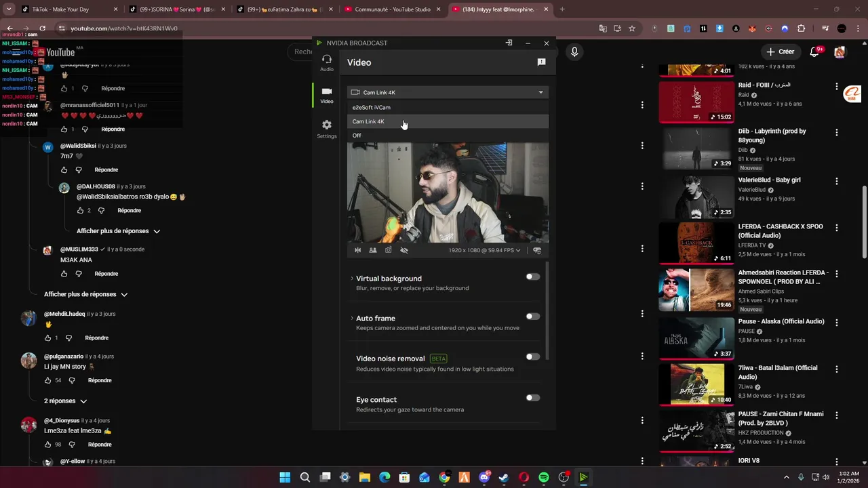Expand the Auto frame section chevron
Image resolution: width=868 pixels, height=488 pixels.
point(352,318)
